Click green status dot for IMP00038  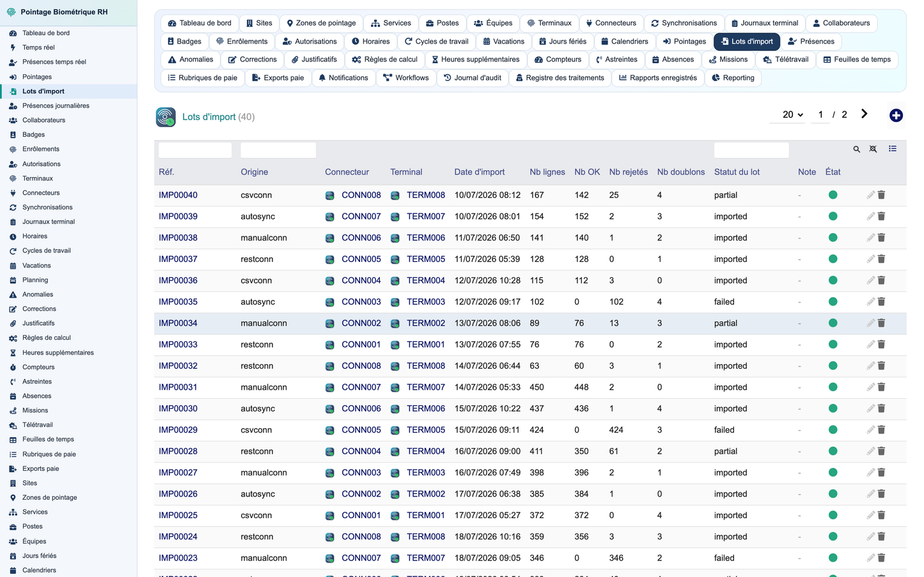(x=833, y=238)
